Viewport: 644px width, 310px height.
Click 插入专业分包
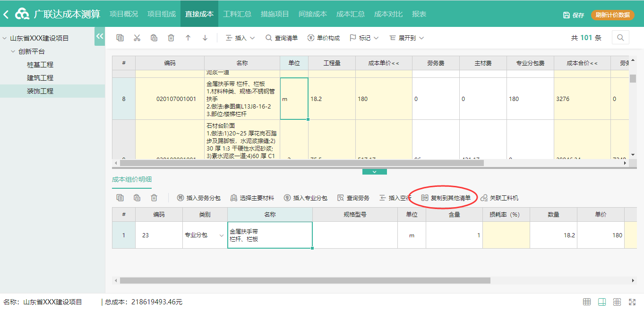pos(306,198)
